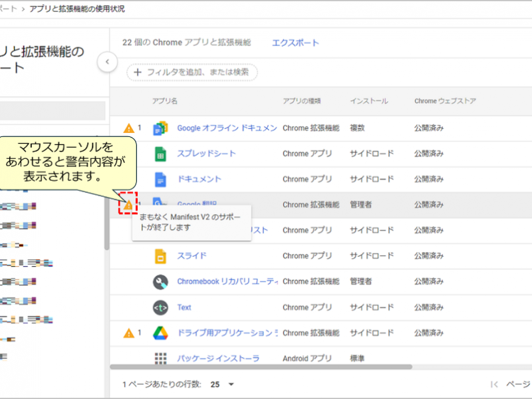The image size is (532, 399).
Task: Go to first page button
Action: (494, 384)
